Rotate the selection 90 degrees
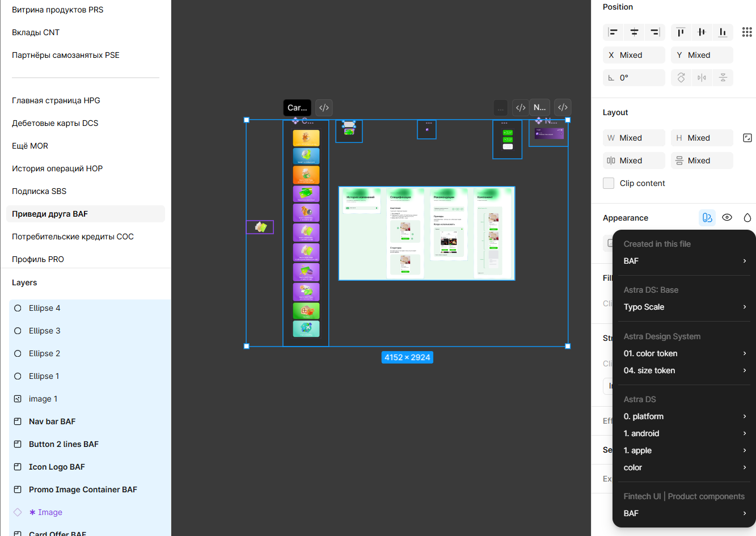 click(x=681, y=78)
